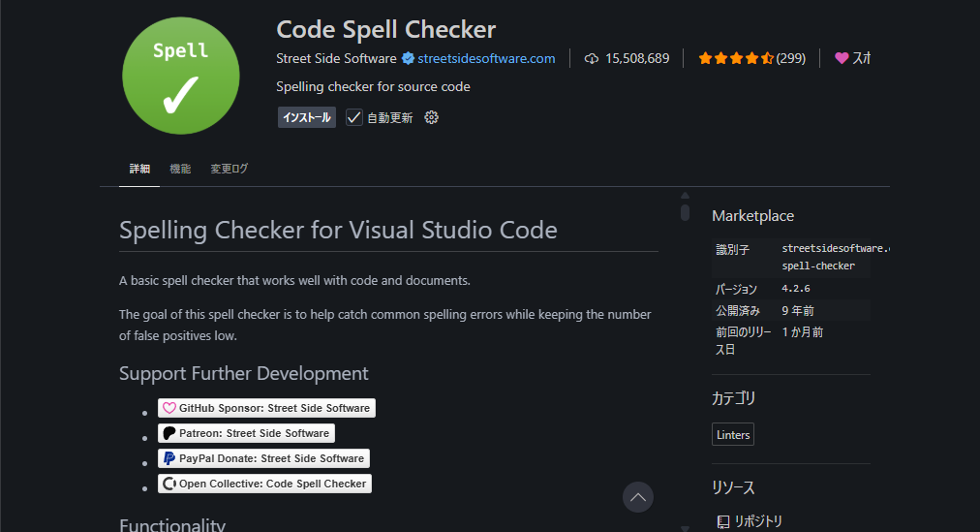Click the download count cloud icon

tap(592, 59)
